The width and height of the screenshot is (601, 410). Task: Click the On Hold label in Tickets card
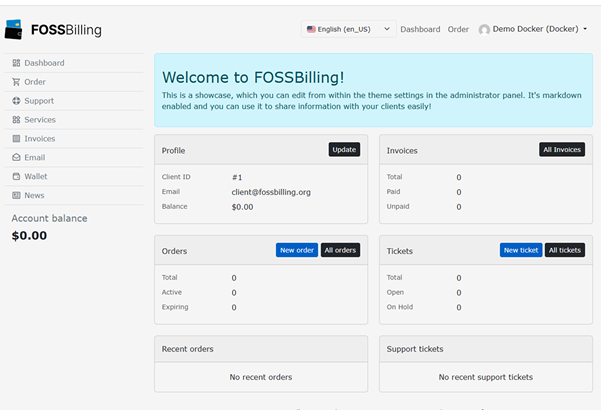[400, 307]
